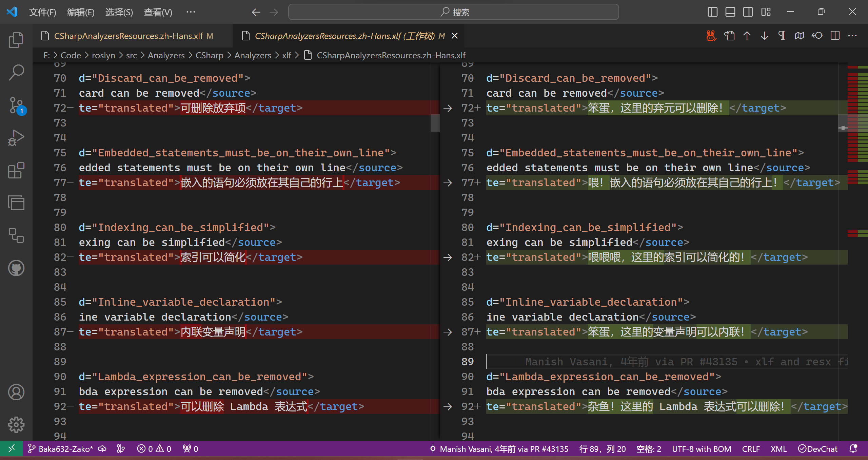Image resolution: width=868 pixels, height=460 pixels.
Task: Click 行 89, 列 20 cursor position
Action: 603,449
